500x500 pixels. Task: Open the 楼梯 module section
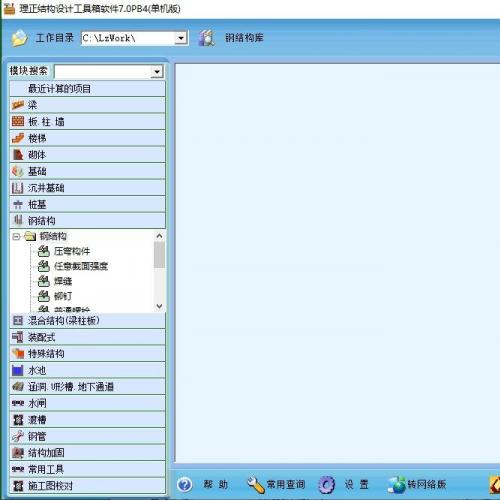coord(88,138)
